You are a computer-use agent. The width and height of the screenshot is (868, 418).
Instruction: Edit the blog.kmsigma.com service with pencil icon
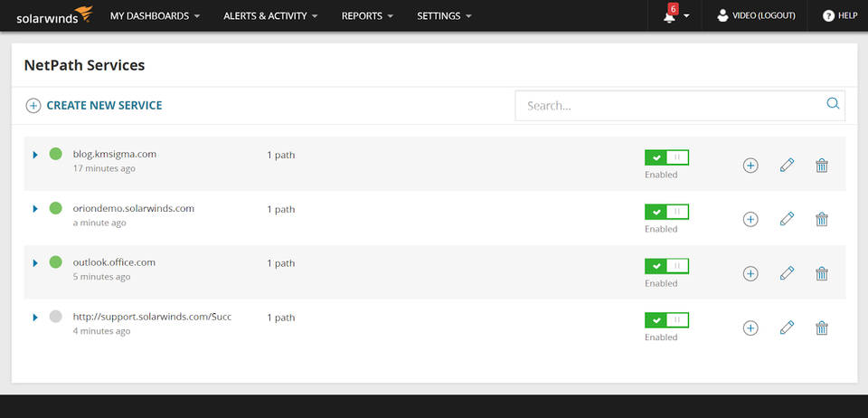(x=787, y=165)
